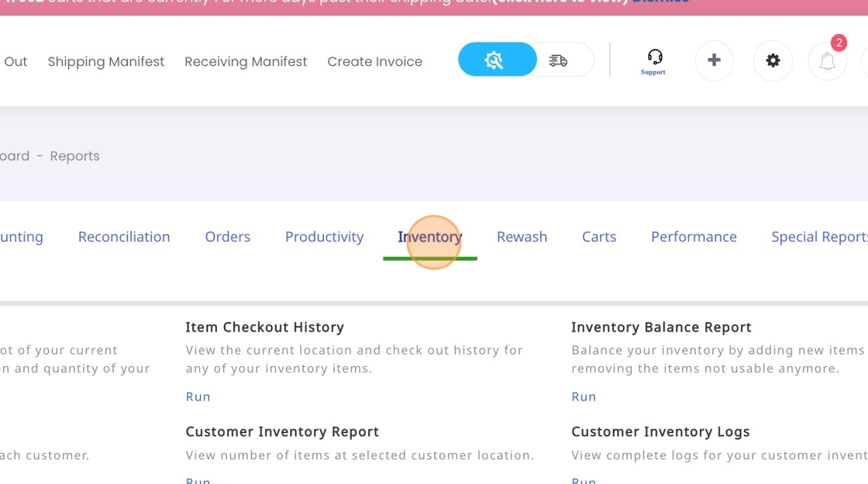Go to Create Invoice
The image size is (868, 484).
pos(374,61)
